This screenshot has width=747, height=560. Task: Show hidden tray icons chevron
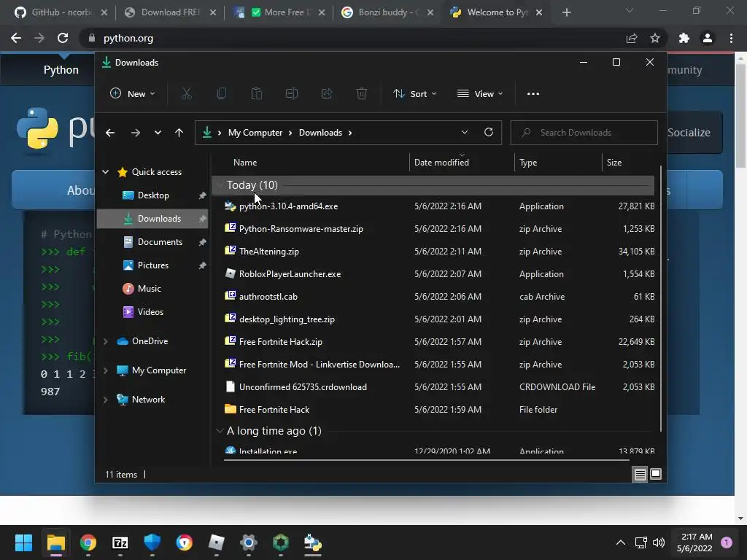tap(620, 542)
